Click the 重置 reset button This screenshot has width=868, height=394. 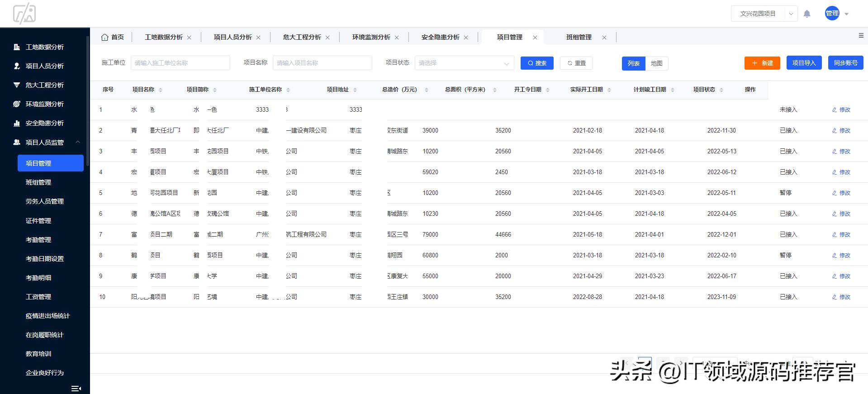tap(576, 63)
